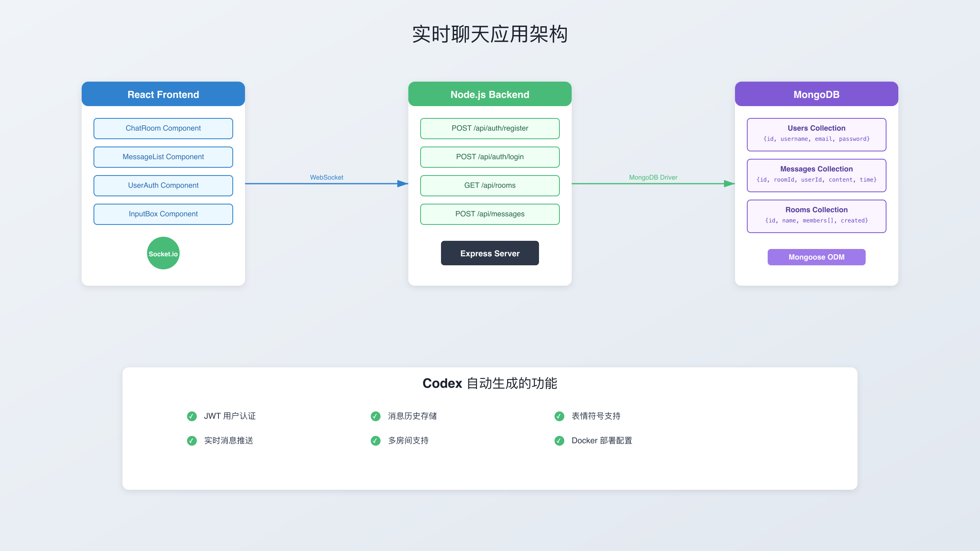
Task: Click the check icon beside 多房间支持
Action: point(376,441)
